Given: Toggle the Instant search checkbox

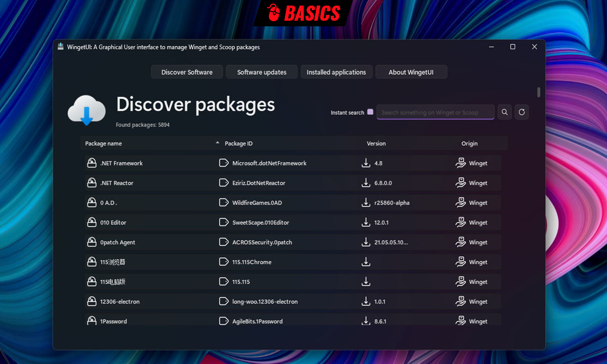Looking at the screenshot, I should [x=370, y=112].
